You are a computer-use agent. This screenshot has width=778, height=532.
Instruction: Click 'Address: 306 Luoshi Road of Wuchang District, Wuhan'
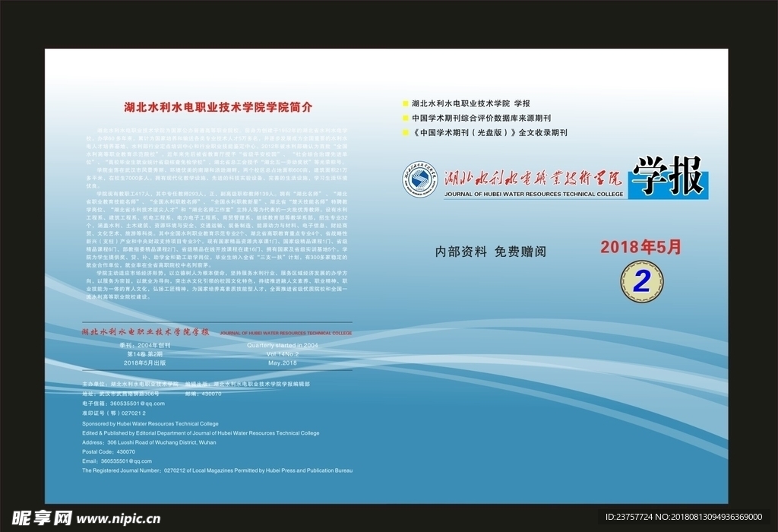tap(149, 442)
